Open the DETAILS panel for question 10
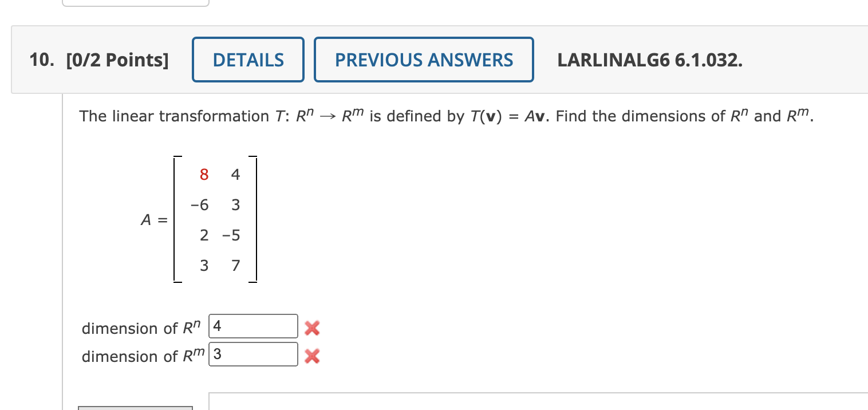 [x=247, y=59]
